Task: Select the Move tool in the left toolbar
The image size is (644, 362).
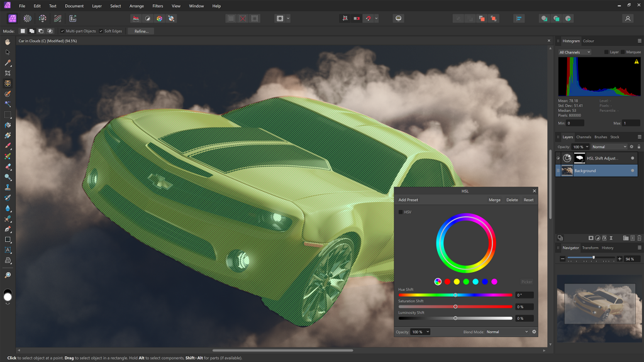Action: pos(8,53)
